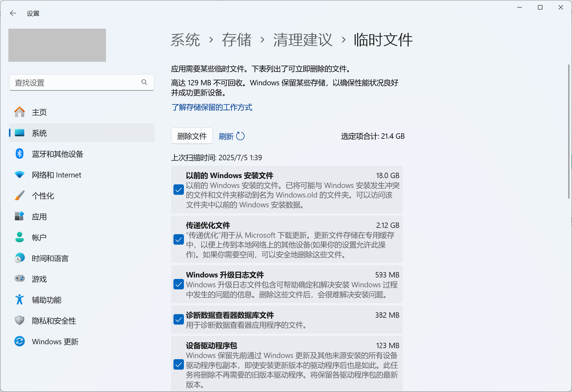Screen dimensions: 572x392
Task: Select the 隐私和安全性 shield icon
Action: pos(19,320)
